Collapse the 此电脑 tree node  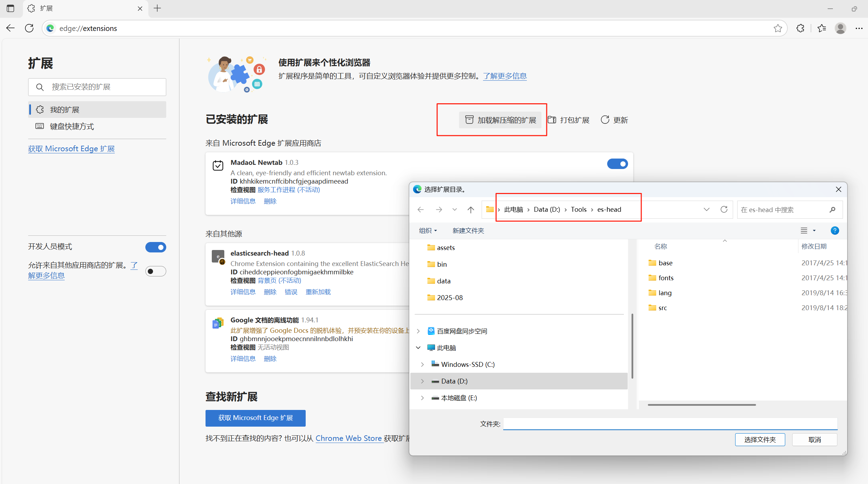click(418, 348)
